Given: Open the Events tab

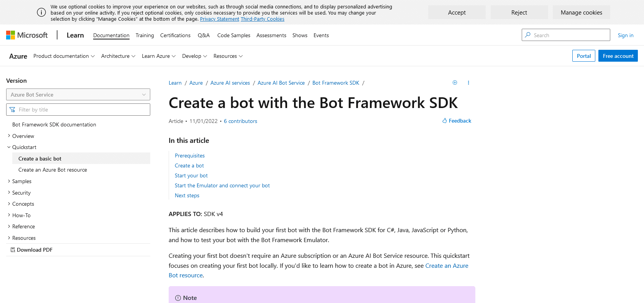Looking at the screenshot, I should coord(321,35).
